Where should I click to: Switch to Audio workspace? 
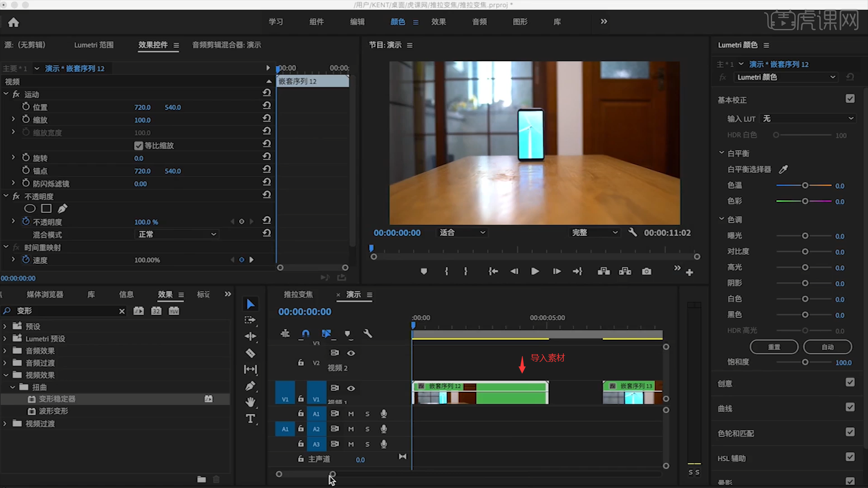(479, 22)
